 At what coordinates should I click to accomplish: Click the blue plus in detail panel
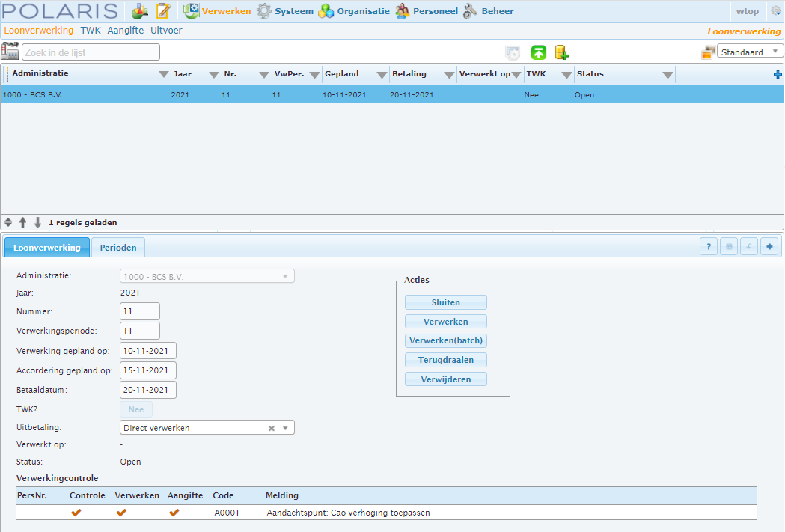pyautogui.click(x=769, y=247)
